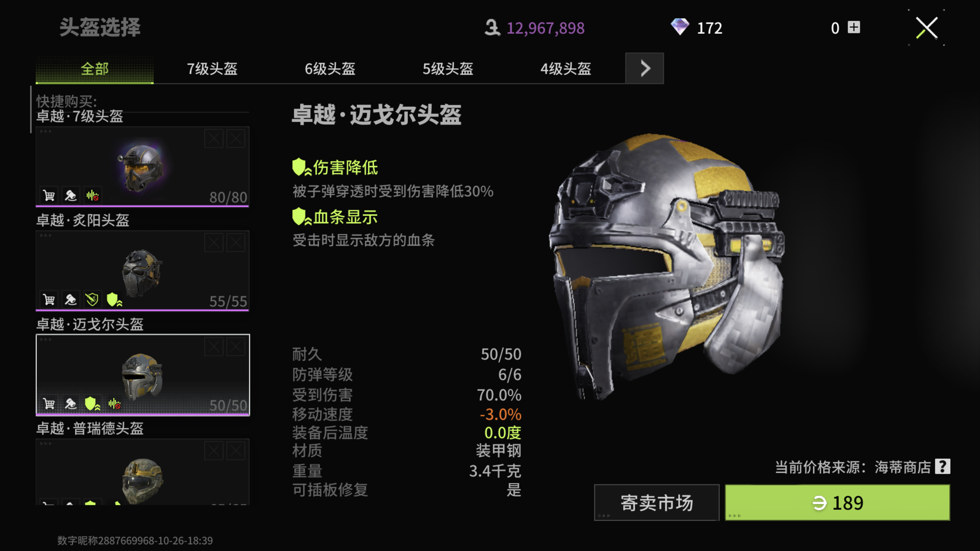Select the 5级头盔 tab

coord(448,69)
